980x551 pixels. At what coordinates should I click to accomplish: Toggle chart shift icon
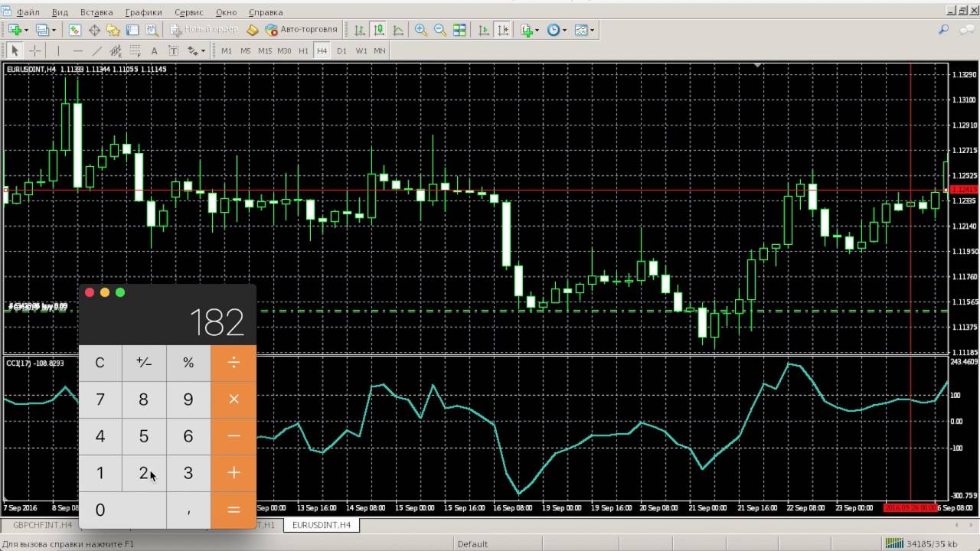click(x=503, y=30)
